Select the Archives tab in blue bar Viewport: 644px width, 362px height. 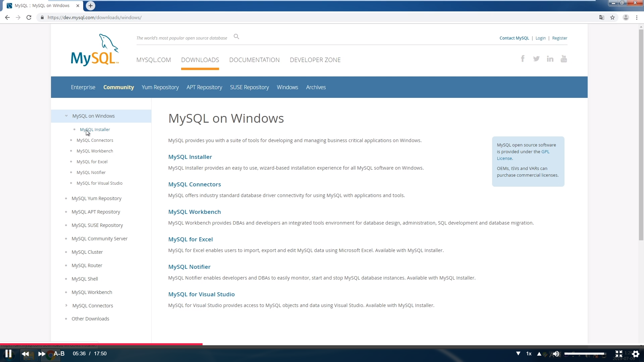[x=316, y=87]
